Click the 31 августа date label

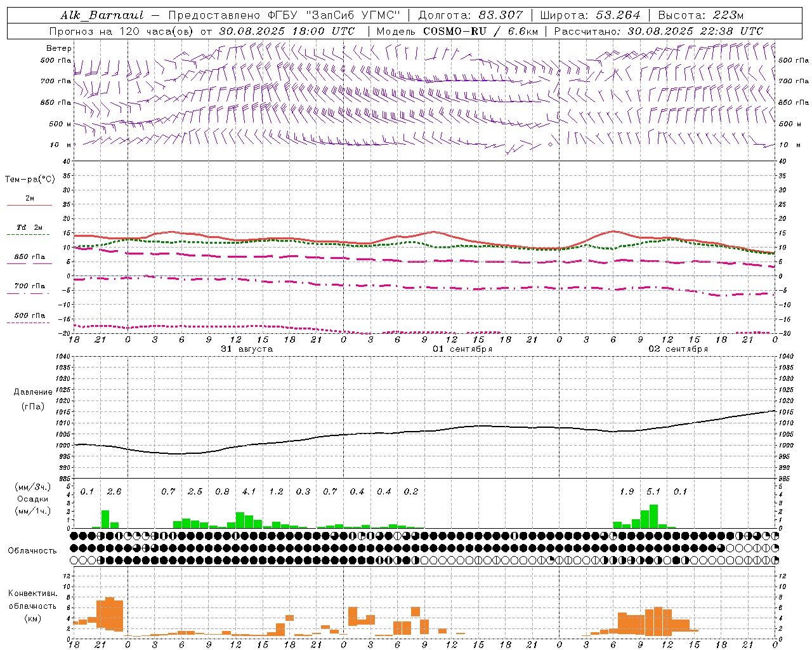tap(247, 349)
